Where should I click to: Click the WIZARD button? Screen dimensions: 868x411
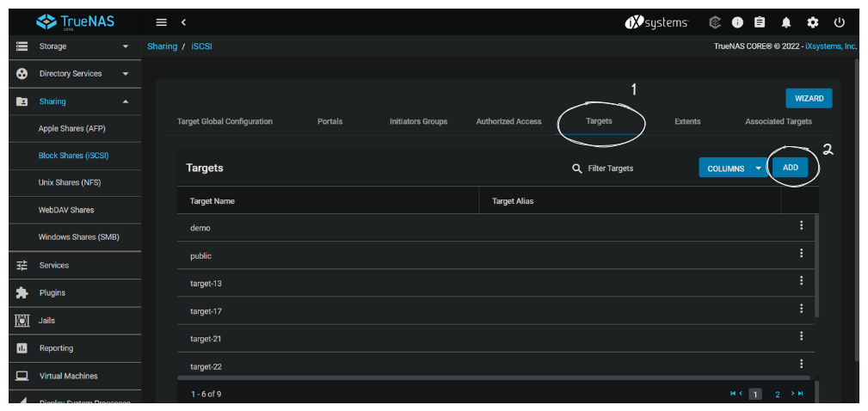coord(809,99)
